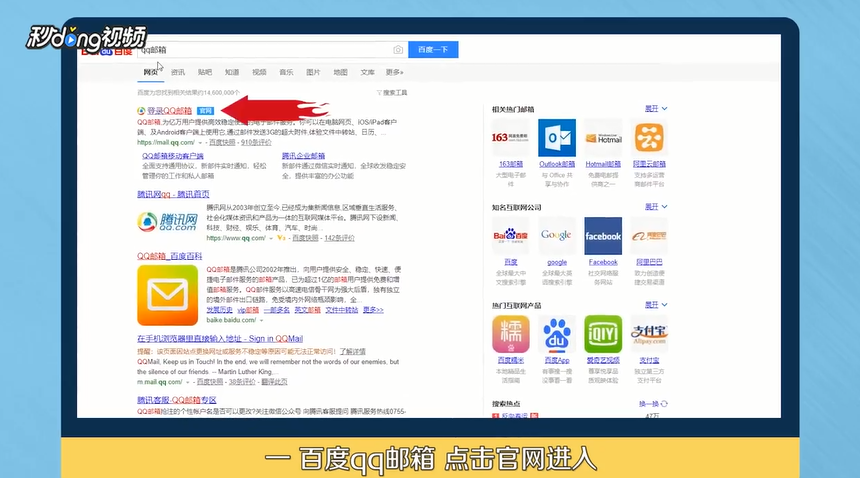
Task: Open the 发展历史 baike sublink
Action: coord(219,310)
